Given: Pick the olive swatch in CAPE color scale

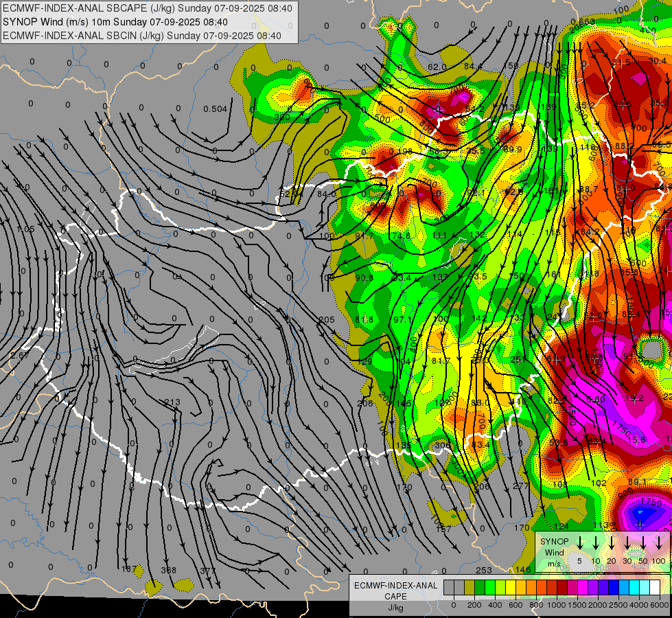Looking at the screenshot, I should (x=470, y=588).
